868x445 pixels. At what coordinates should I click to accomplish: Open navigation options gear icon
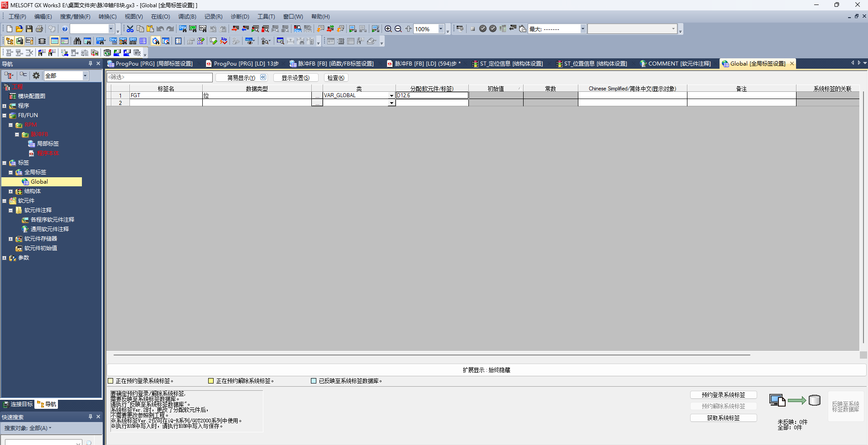point(36,76)
